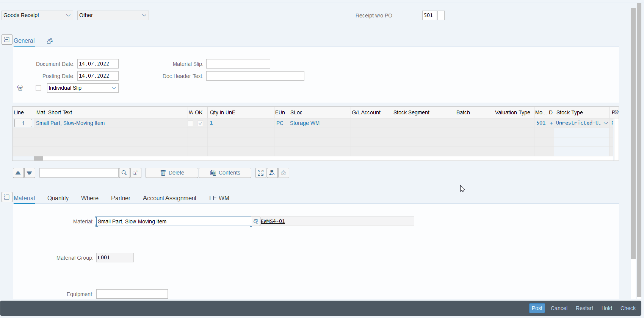The height and width of the screenshot is (318, 644).
Task: Click the 'Mat. Short Text' column header
Action: [111, 112]
